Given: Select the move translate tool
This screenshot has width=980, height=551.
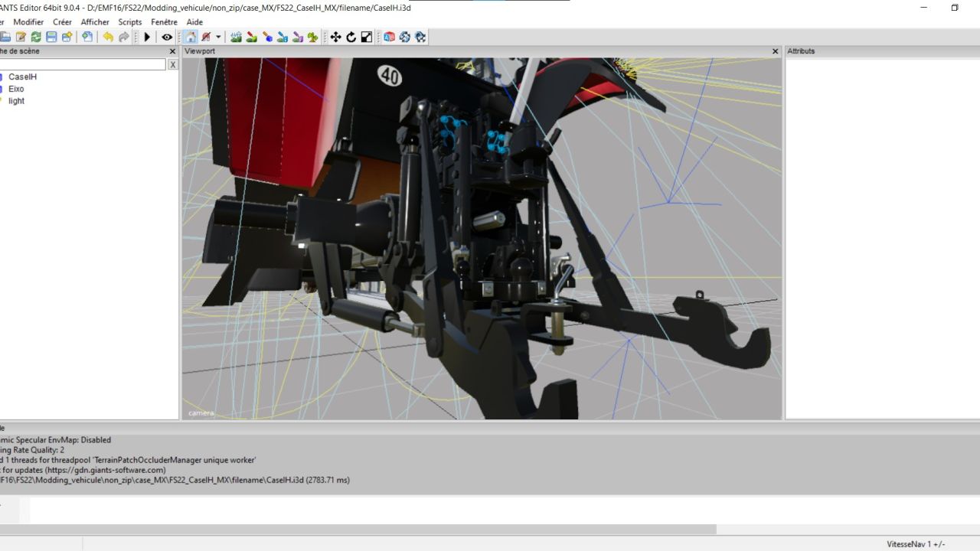Looking at the screenshot, I should tap(335, 37).
